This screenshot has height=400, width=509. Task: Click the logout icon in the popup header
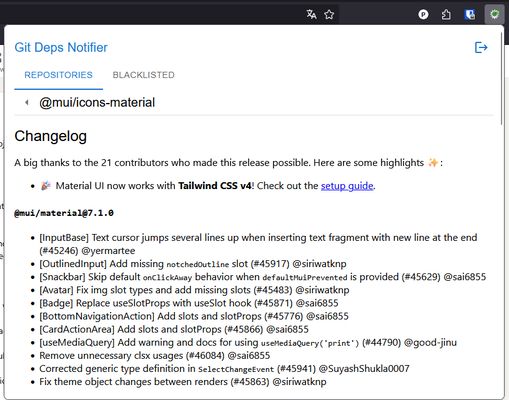[x=481, y=47]
